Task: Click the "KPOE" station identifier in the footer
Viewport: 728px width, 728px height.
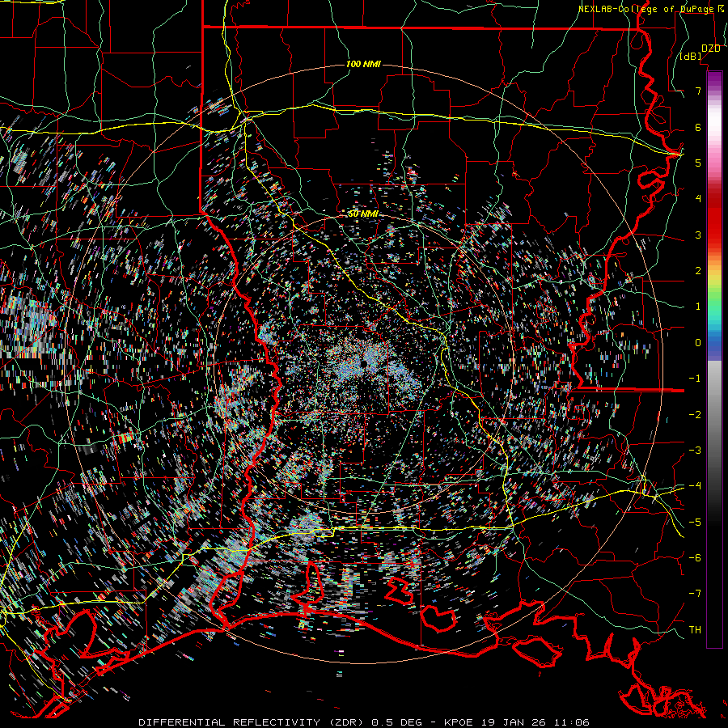Action: pos(459,722)
